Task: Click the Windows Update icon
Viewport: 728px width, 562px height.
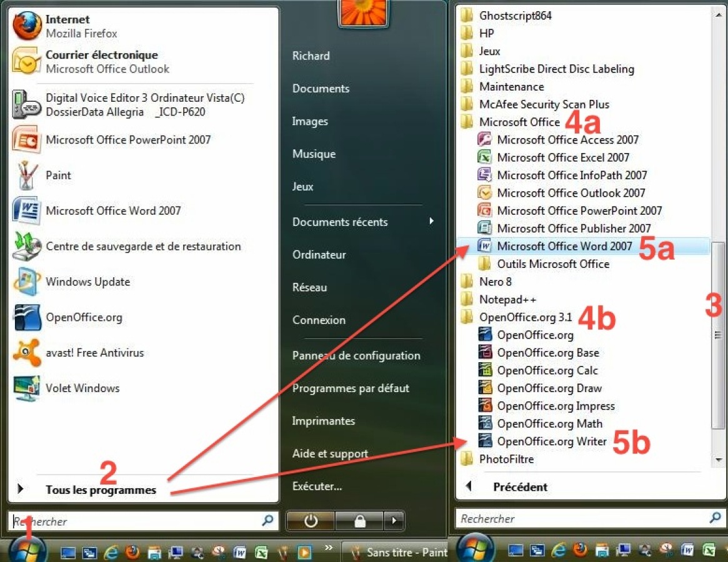Action: [26, 281]
